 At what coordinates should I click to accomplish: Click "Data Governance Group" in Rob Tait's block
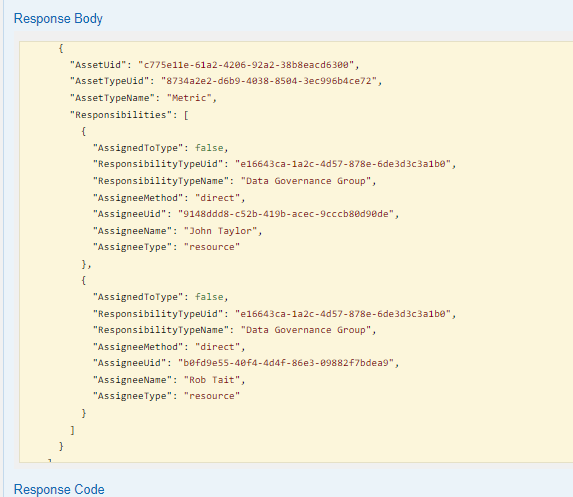click(x=306, y=330)
